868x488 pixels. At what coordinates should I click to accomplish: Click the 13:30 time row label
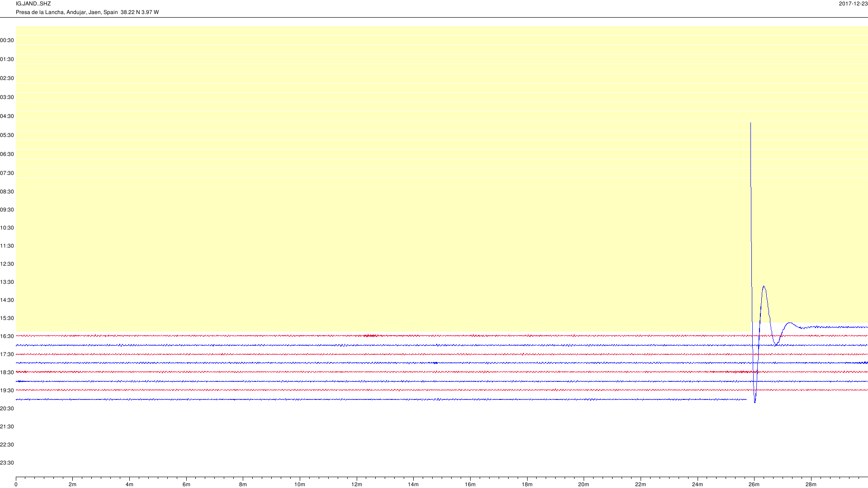pos(7,282)
